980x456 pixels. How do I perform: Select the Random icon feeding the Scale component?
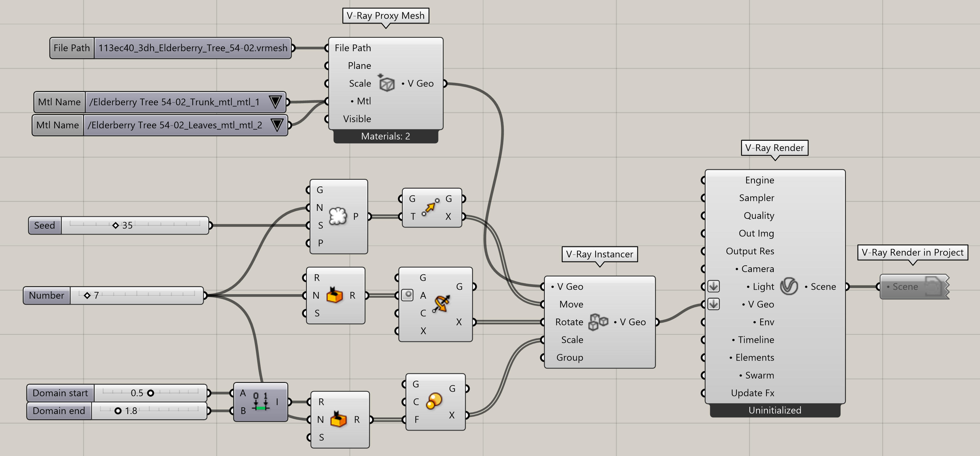pyautogui.click(x=338, y=419)
